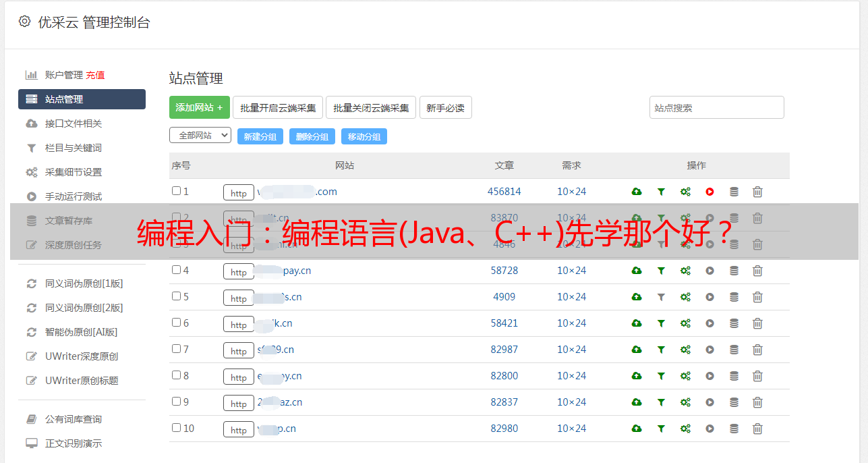868x463 pixels.
Task: Click the gears icon in row 10
Action: point(685,429)
